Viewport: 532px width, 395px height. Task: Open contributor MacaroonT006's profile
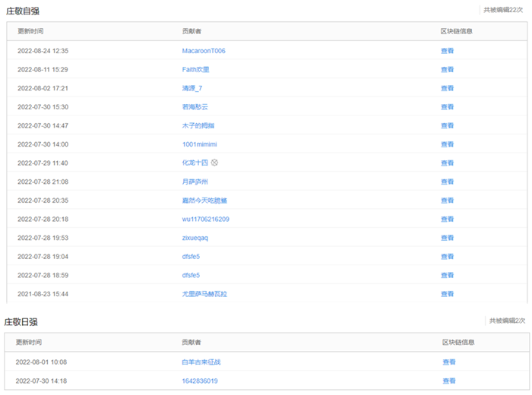pos(204,51)
